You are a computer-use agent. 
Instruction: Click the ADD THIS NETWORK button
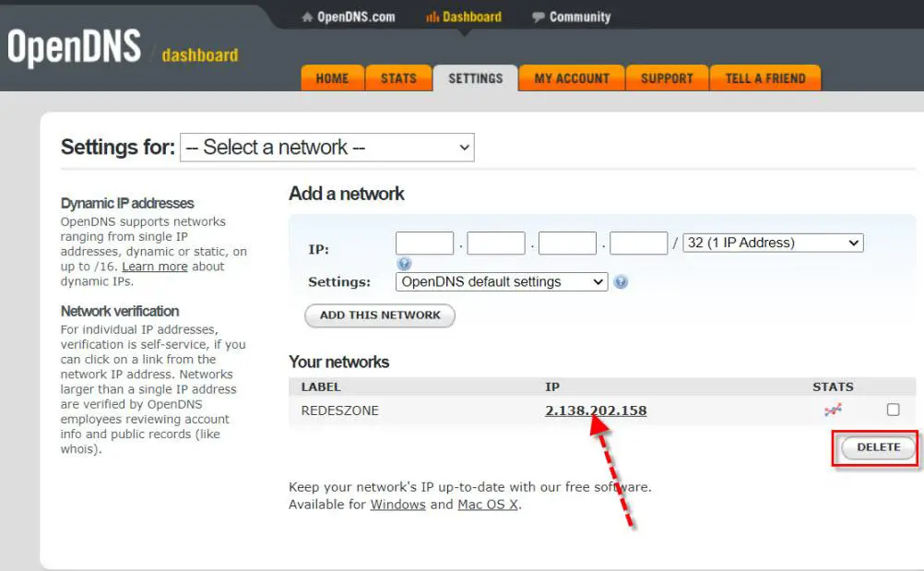pyautogui.click(x=380, y=315)
